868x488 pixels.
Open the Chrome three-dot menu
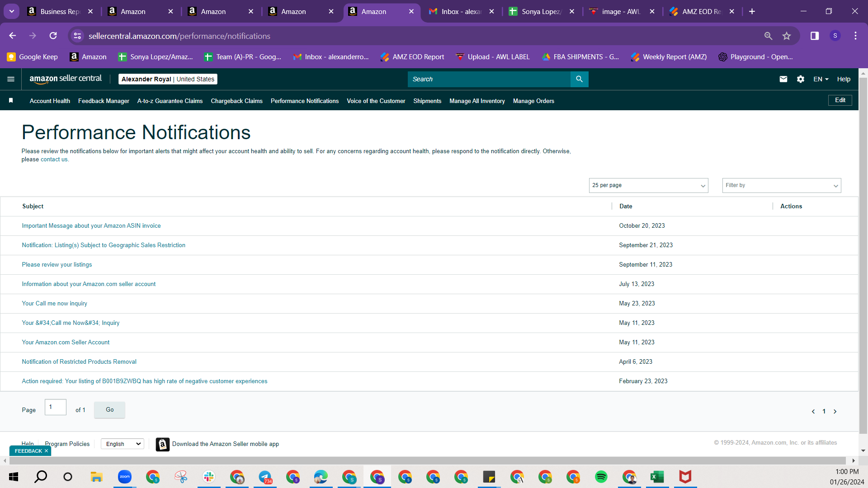tap(855, 36)
